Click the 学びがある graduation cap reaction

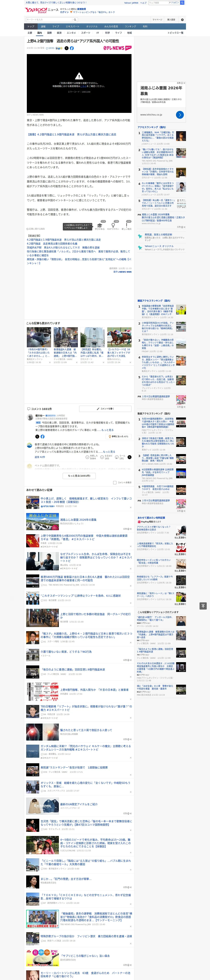[100, 225]
